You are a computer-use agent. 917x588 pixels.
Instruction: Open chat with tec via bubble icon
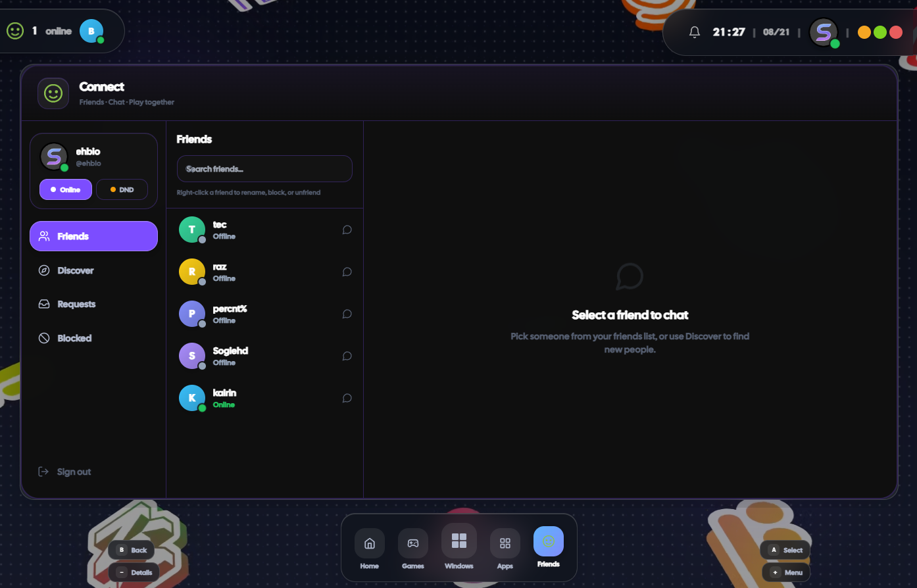point(347,230)
